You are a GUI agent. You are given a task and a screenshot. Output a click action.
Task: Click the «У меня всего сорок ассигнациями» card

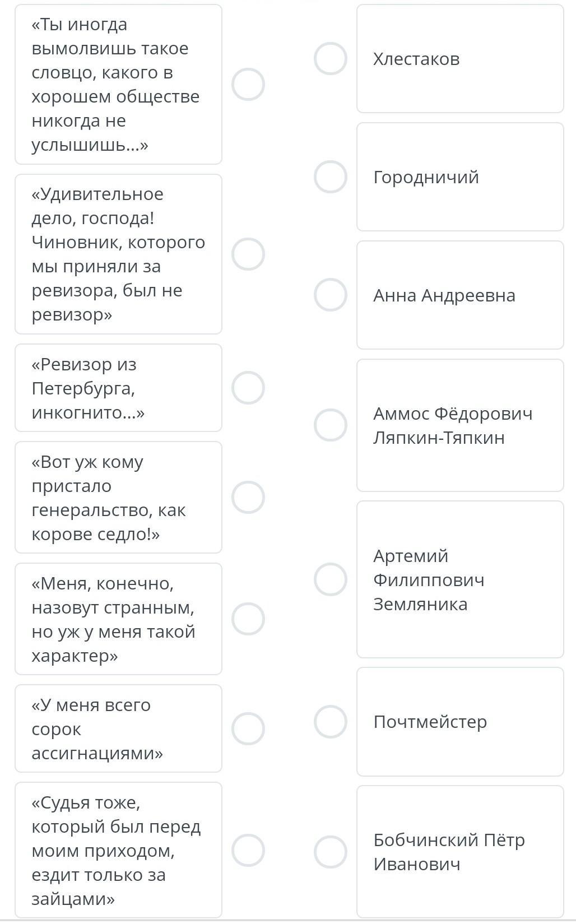click(118, 728)
